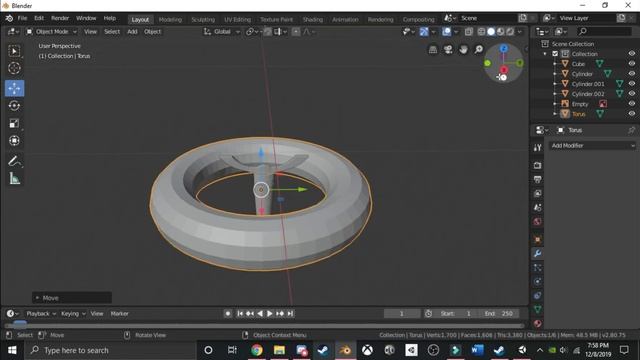Open the View Layer properties tab

click(538, 193)
